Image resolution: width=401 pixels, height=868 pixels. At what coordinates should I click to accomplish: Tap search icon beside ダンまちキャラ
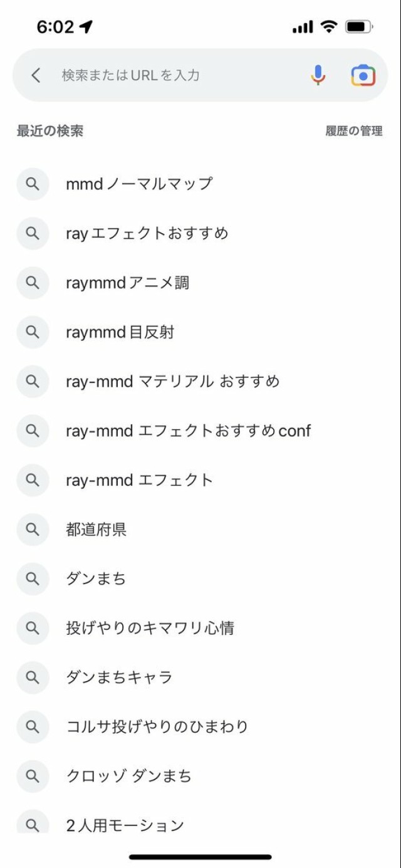coord(33,677)
